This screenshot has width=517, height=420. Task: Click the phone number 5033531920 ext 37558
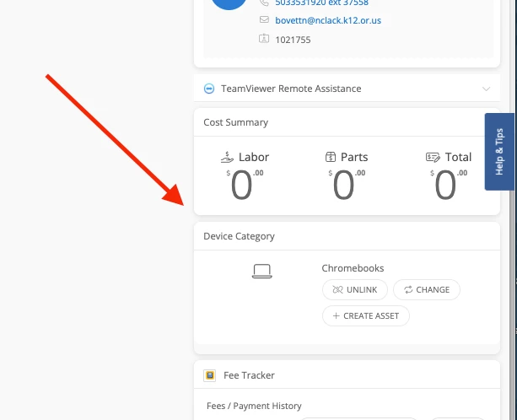coord(321,3)
